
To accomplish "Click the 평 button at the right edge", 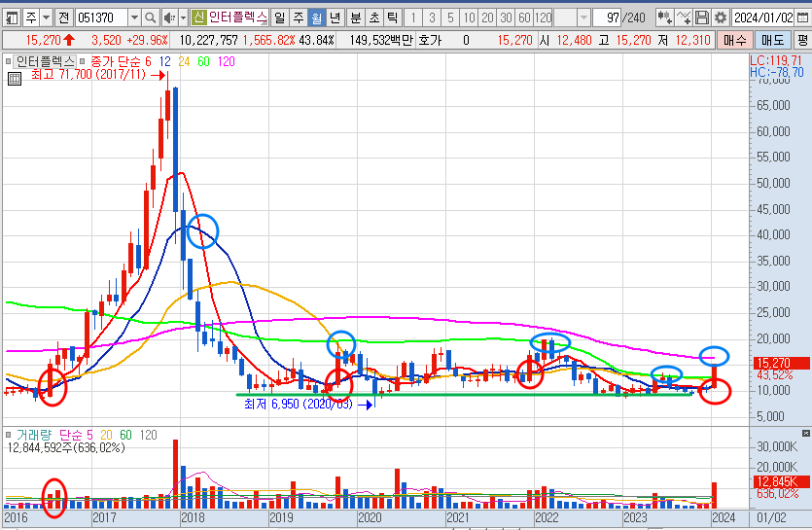I will (x=803, y=40).
